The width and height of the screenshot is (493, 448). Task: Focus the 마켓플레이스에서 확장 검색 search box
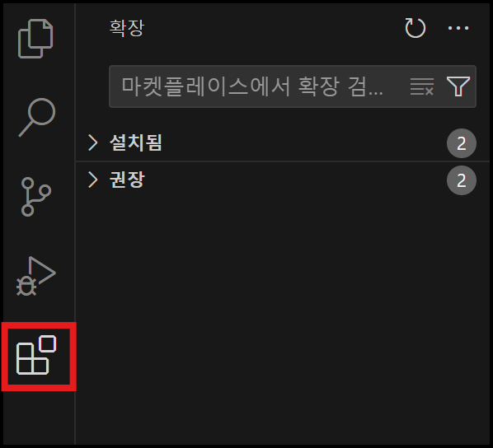tap(293, 86)
